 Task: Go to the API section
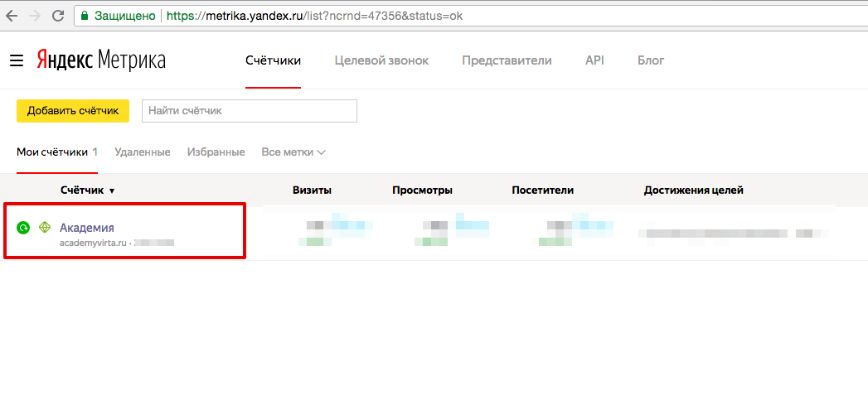[594, 60]
